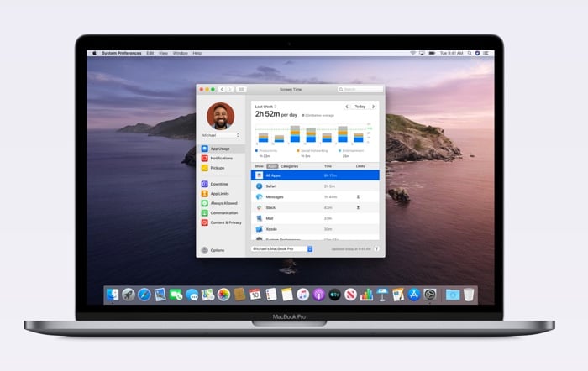Open the View menu
The image size is (588, 371).
[x=163, y=53]
